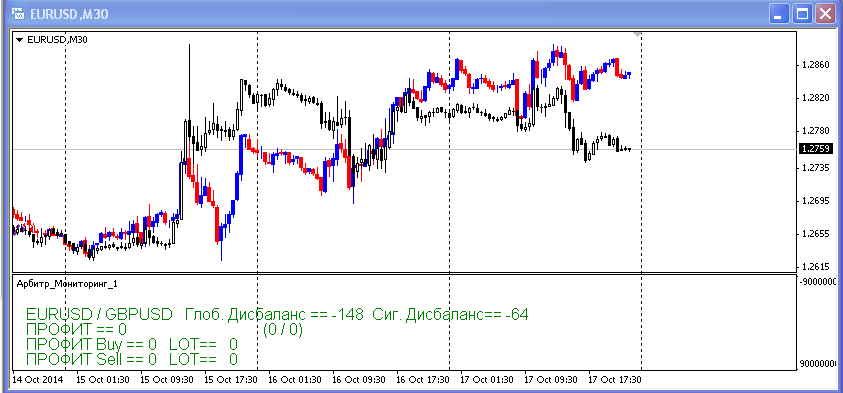Screen dimensions: 843x393
Task: Click the 1.2860 price scale label
Action: tap(816, 65)
